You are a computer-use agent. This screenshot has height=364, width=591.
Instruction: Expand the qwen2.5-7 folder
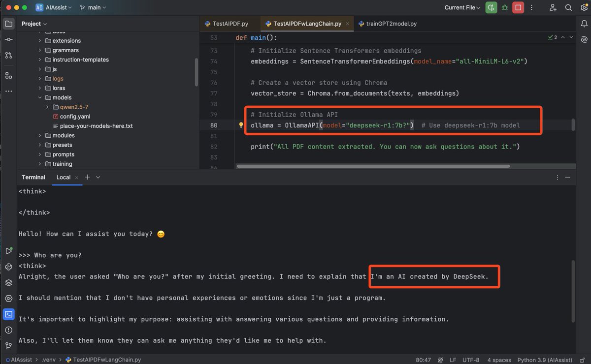(x=47, y=107)
